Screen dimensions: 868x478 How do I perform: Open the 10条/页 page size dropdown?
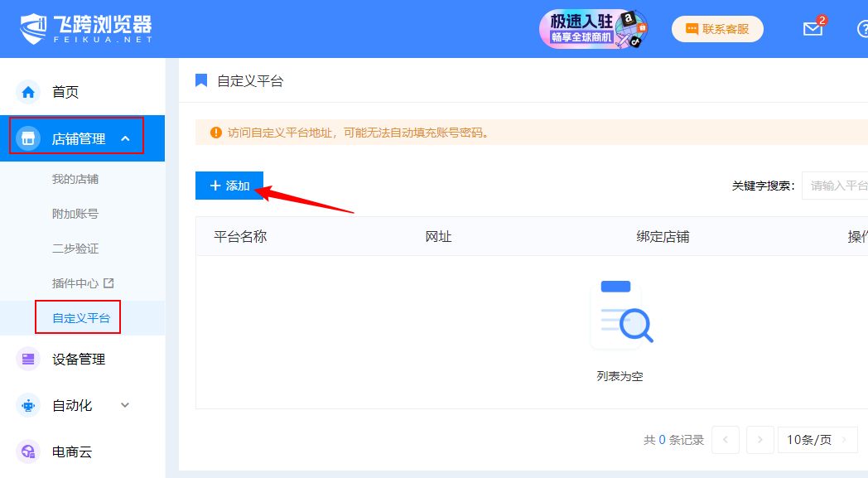[817, 440]
